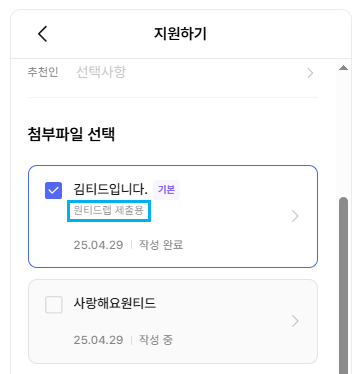Expand 사랑해요원티드 resume details chevron
Viewport: 360px width, 374px height.
pos(295,321)
